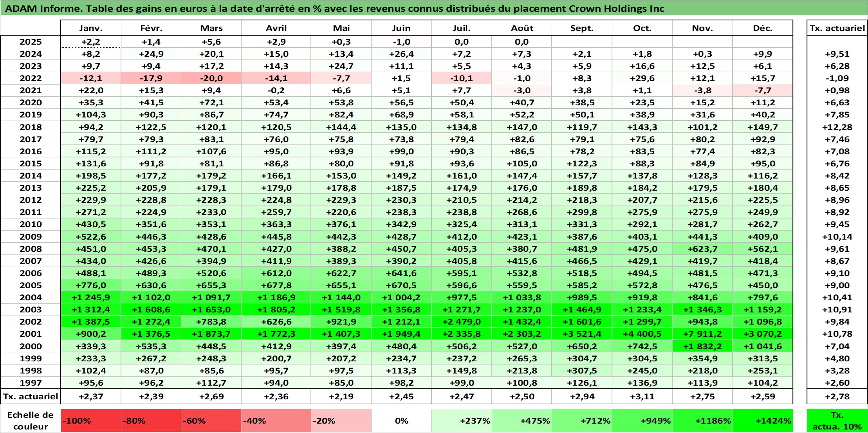Image resolution: width=868 pixels, height=433 pixels.
Task: Select the +354,9 cell in the 1999 row
Action: tap(702, 359)
